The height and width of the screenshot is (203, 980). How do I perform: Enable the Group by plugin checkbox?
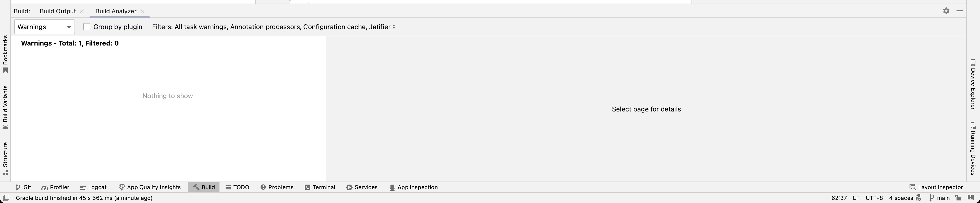pyautogui.click(x=87, y=27)
